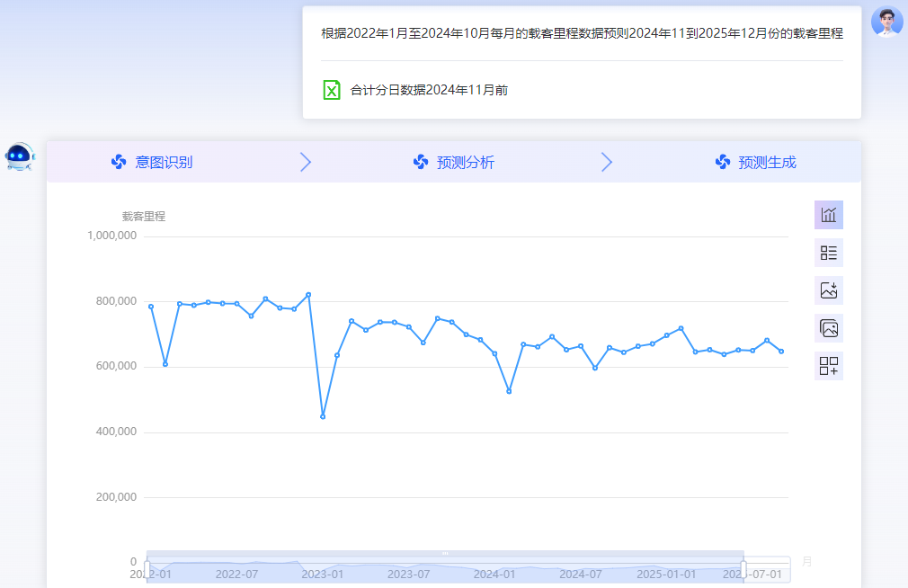908x588 pixels.
Task: Click the 2025-01-01 x-axis label
Action: (x=666, y=575)
